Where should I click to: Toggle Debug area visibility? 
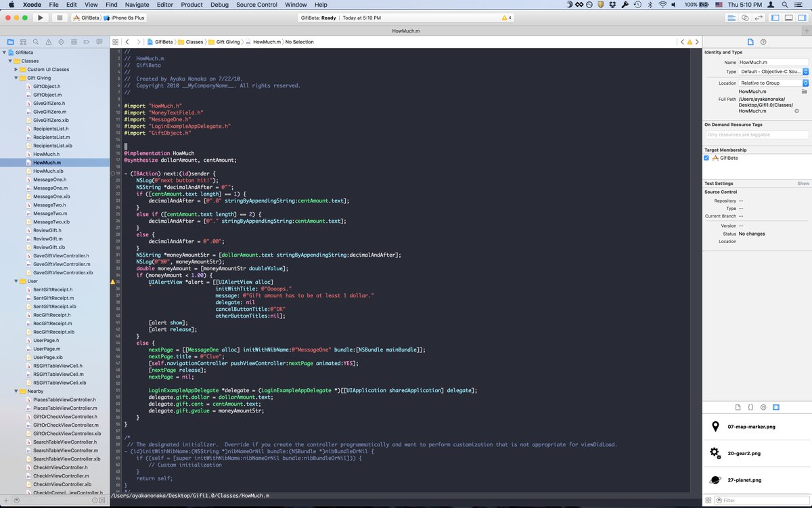(788, 18)
